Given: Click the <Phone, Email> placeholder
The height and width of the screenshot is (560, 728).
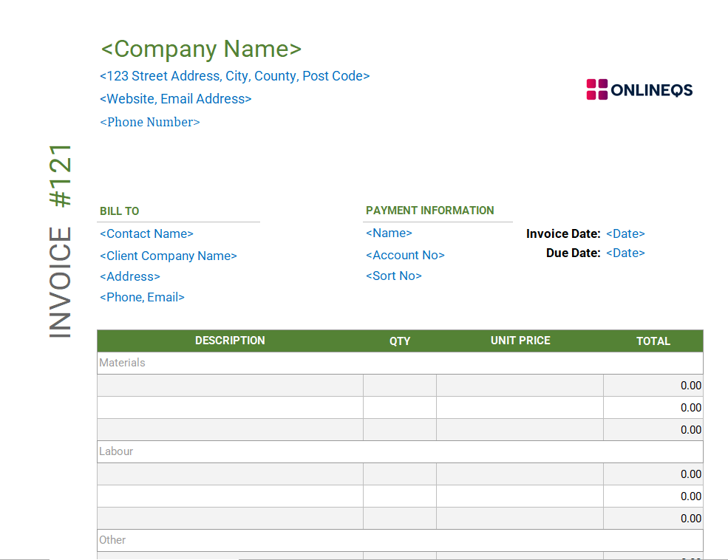Looking at the screenshot, I should 142,297.
